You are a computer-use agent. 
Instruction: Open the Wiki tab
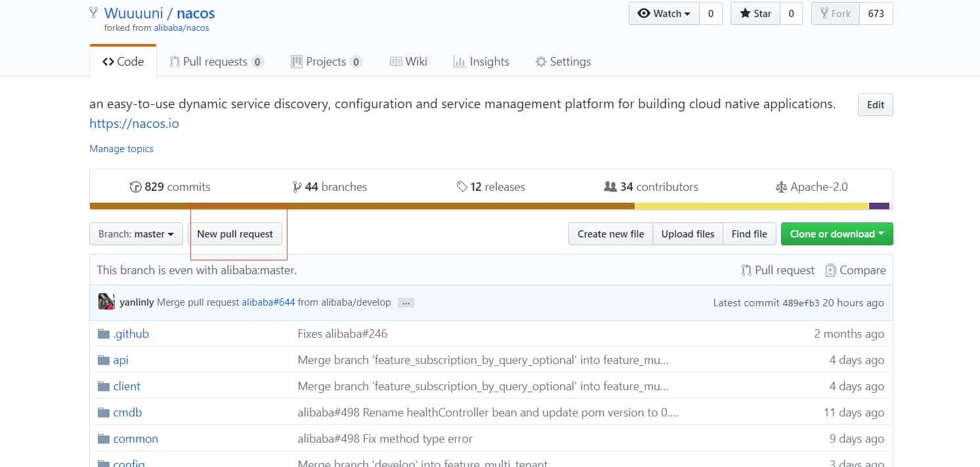pos(408,62)
